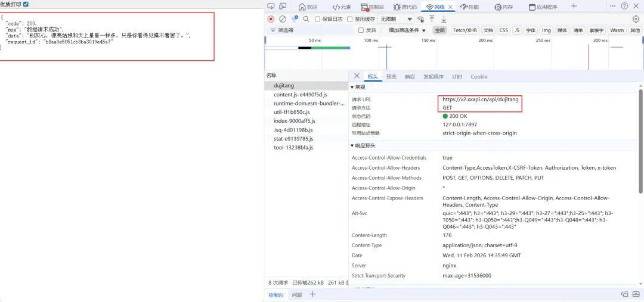Click the DevTools help question icon
The width and height of the screenshot is (644, 302).
click(x=624, y=6)
